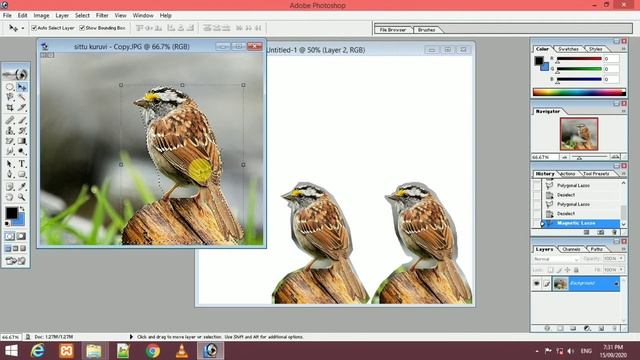Open the File Browser tab
Image resolution: width=640 pixels, height=360 pixels.
click(393, 30)
